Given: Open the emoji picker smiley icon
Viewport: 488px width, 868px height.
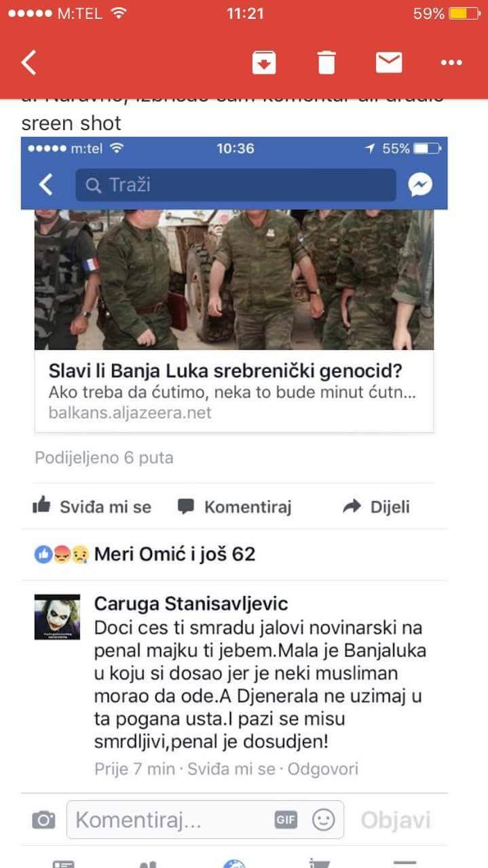Looking at the screenshot, I should click(x=323, y=820).
